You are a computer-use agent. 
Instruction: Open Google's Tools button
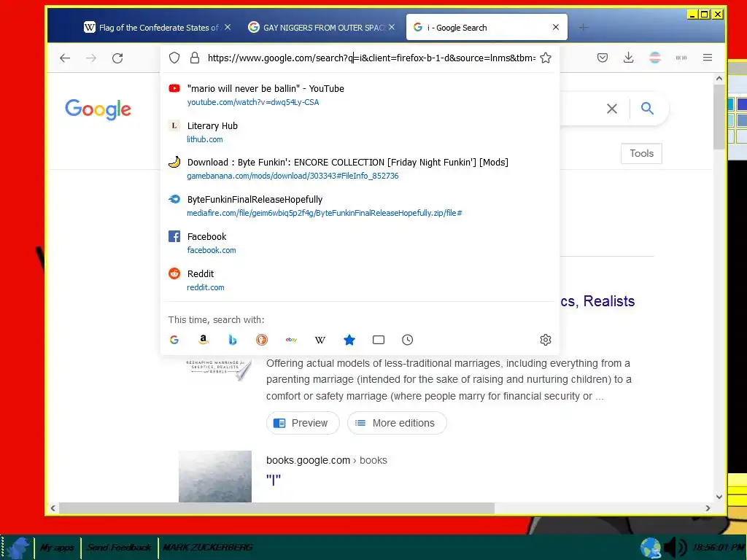click(641, 153)
